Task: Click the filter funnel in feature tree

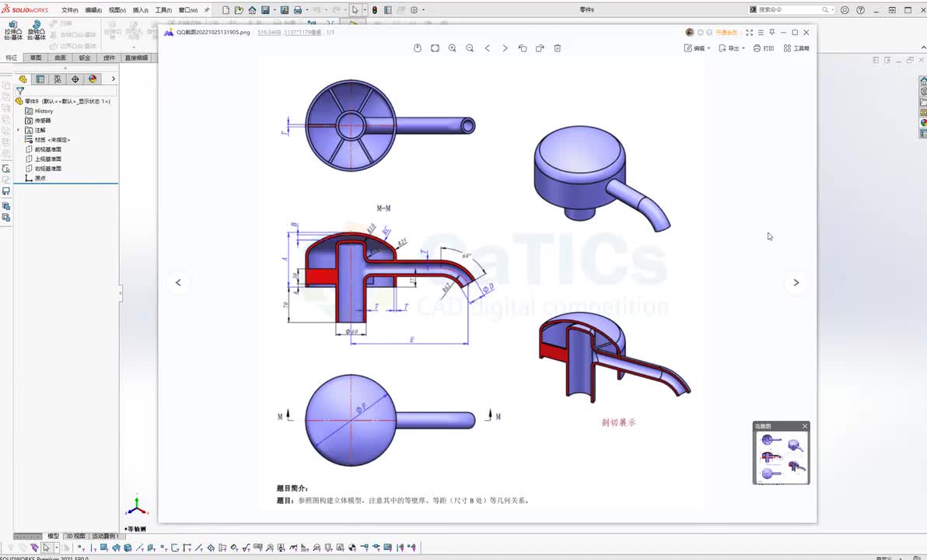Action: [x=20, y=91]
